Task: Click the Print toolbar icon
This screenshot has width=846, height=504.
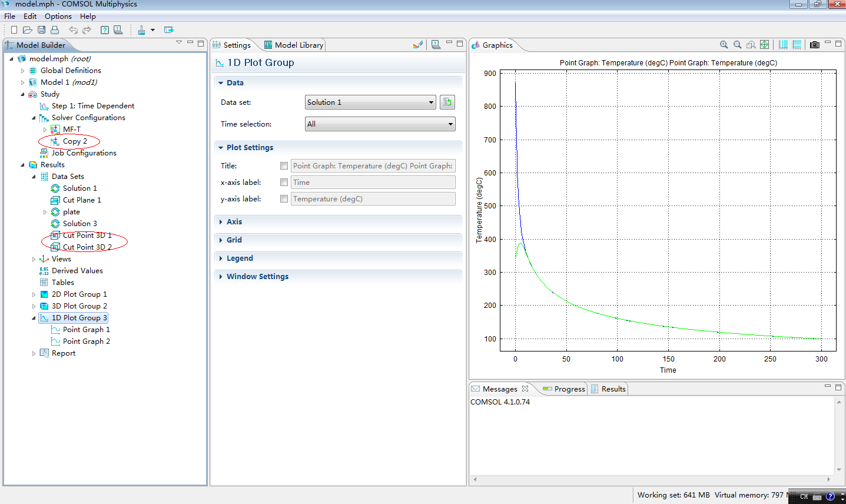Action: [55, 29]
